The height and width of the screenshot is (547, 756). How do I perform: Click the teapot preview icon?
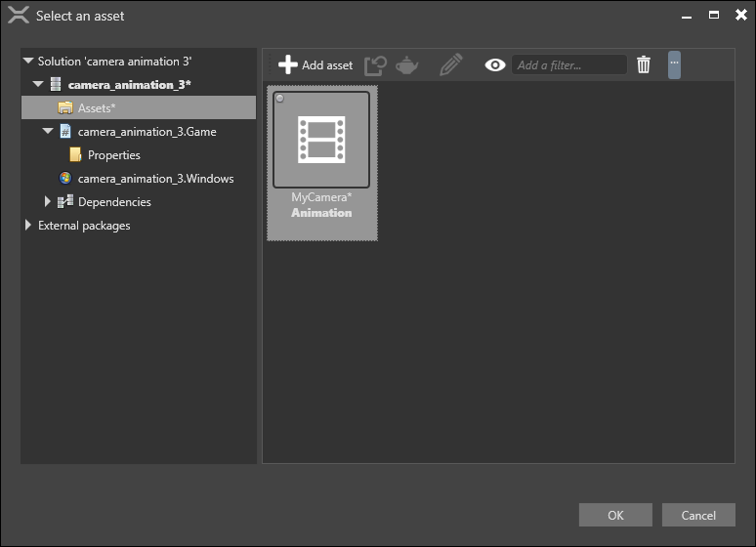tap(407, 65)
